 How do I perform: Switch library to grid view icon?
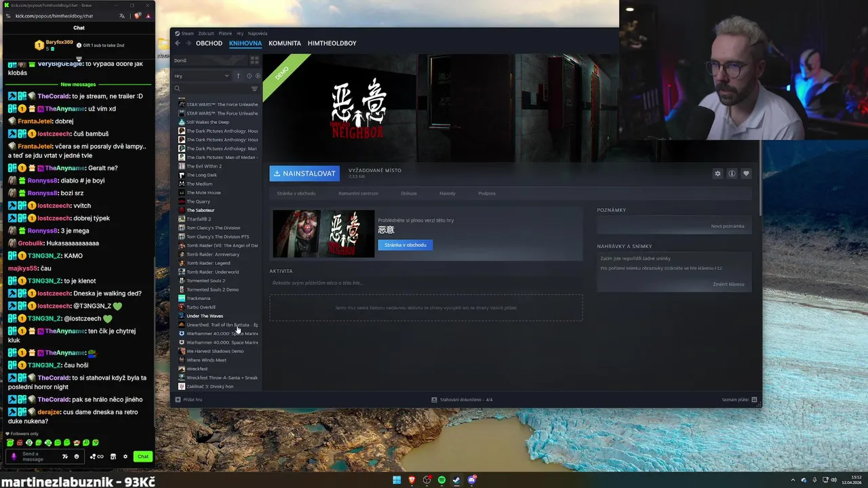coord(254,60)
